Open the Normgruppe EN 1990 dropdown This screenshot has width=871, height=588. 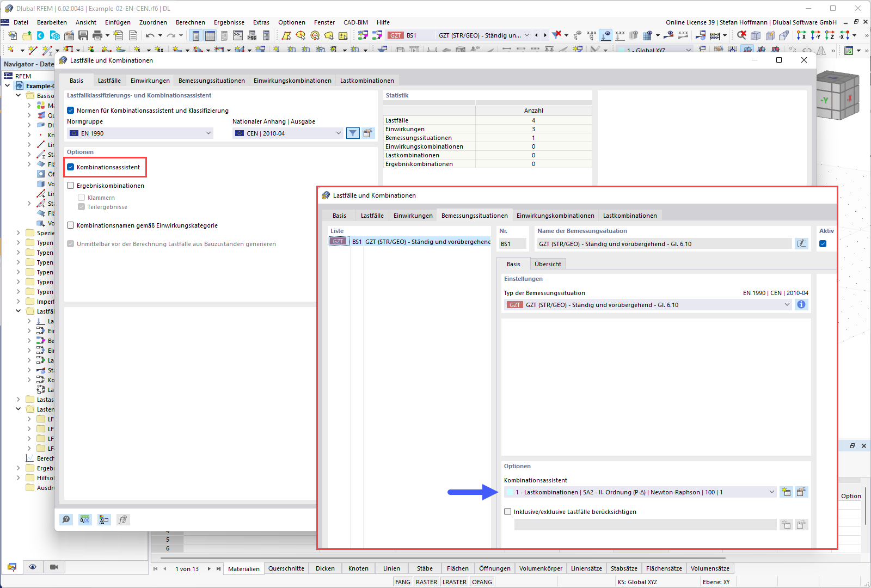pos(140,133)
